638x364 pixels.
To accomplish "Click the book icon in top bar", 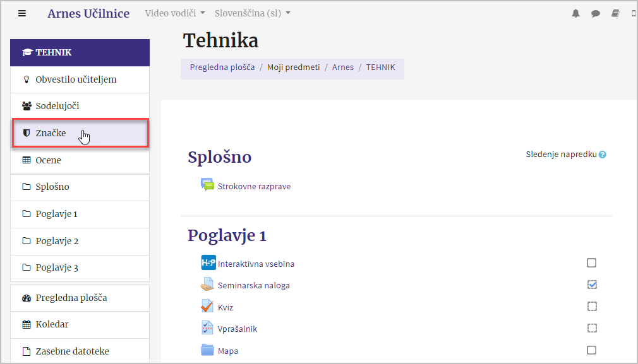I will point(615,13).
